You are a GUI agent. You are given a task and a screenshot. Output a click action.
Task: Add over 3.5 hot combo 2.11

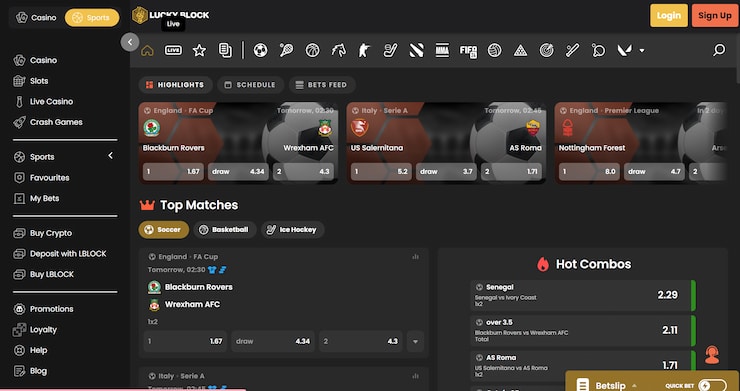[583, 330]
